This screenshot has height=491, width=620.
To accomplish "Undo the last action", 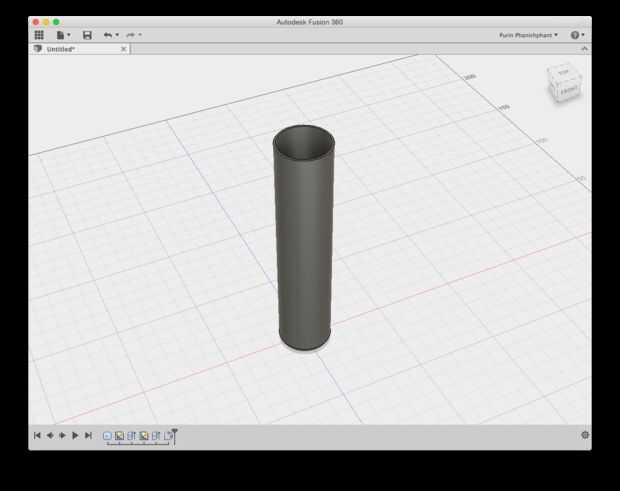I will coord(108,35).
